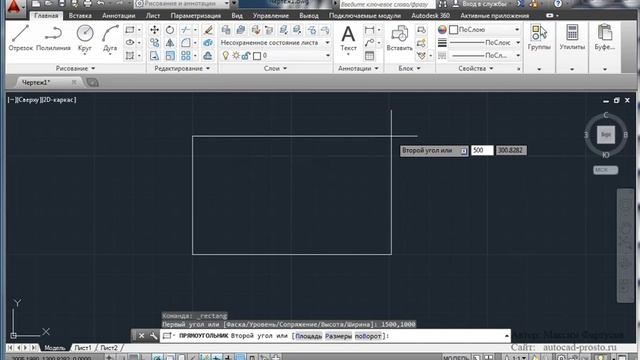Click the Multileader tool icon
Screen dimensions: 640x360
tap(369, 42)
